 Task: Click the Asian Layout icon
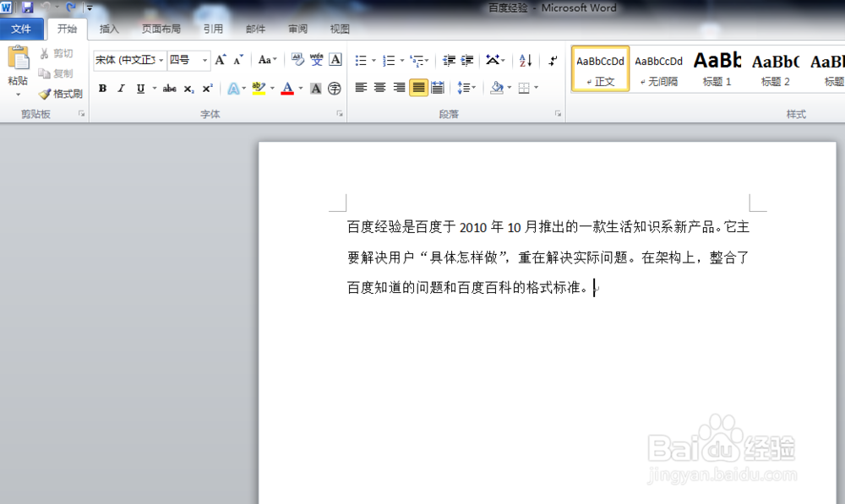(x=493, y=60)
